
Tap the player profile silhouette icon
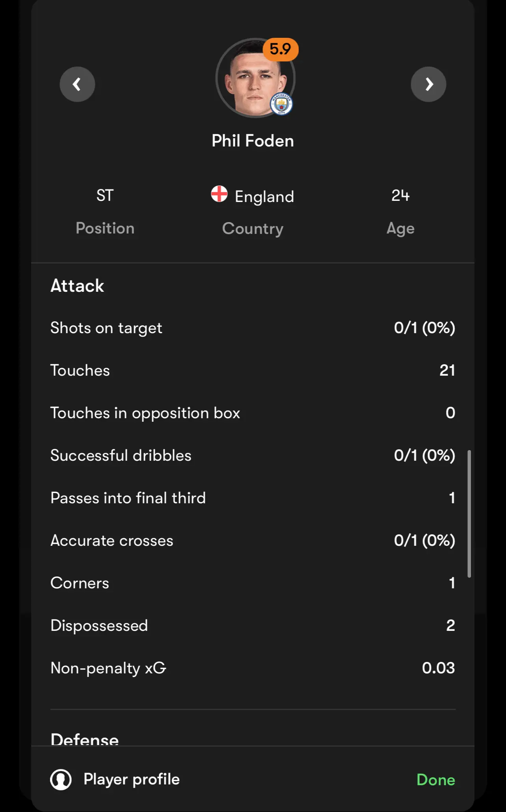click(61, 779)
